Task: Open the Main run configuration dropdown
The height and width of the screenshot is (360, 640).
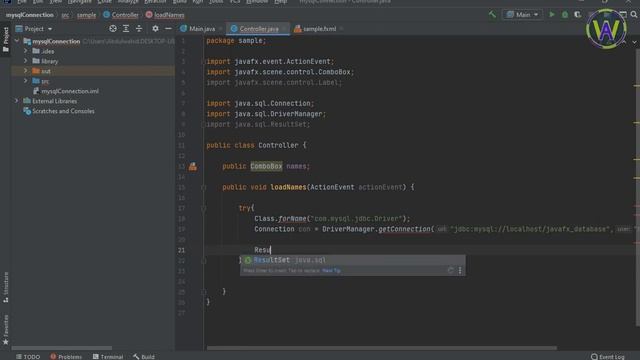Action: 522,15
